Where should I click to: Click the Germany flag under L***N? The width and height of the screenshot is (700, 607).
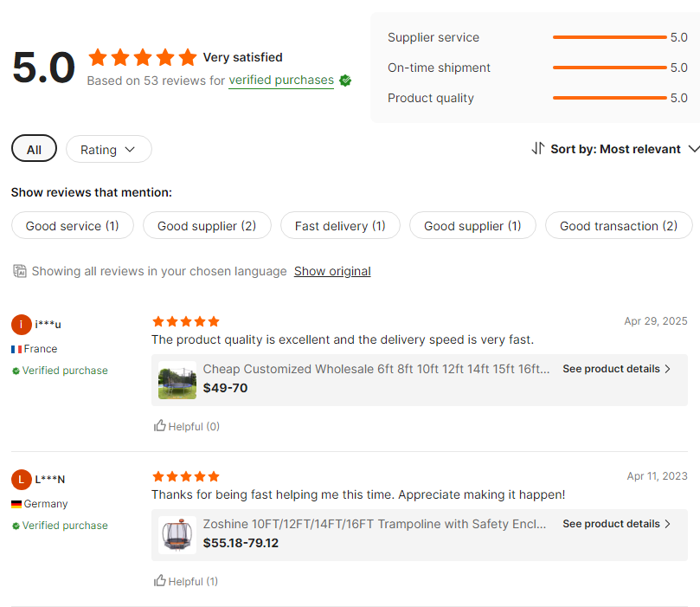[16, 503]
